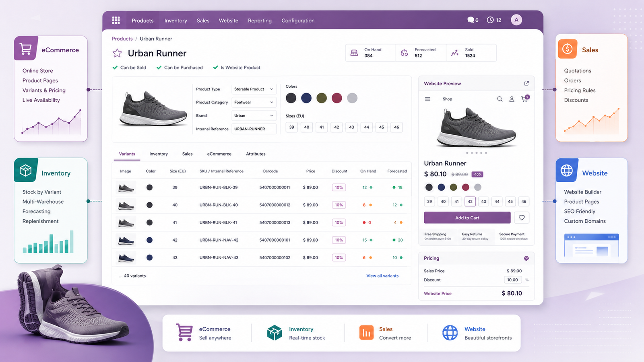Click Website globe icon in bottom bar

tap(450, 333)
